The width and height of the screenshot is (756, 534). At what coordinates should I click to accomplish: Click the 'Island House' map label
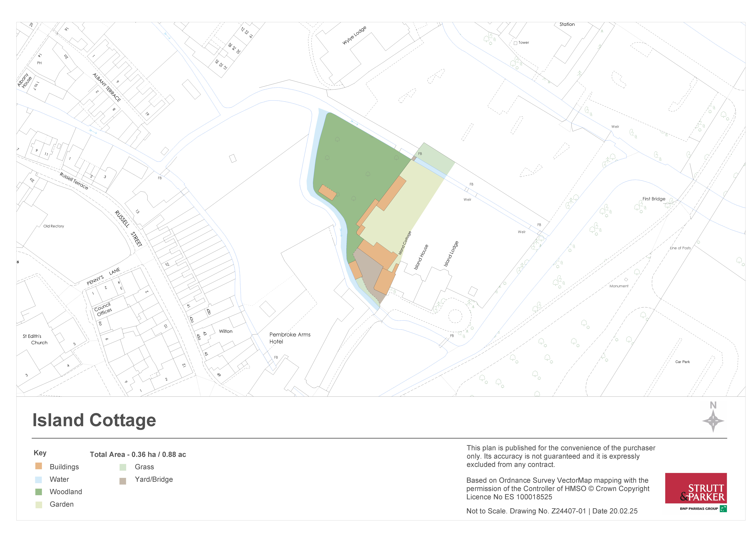click(421, 257)
